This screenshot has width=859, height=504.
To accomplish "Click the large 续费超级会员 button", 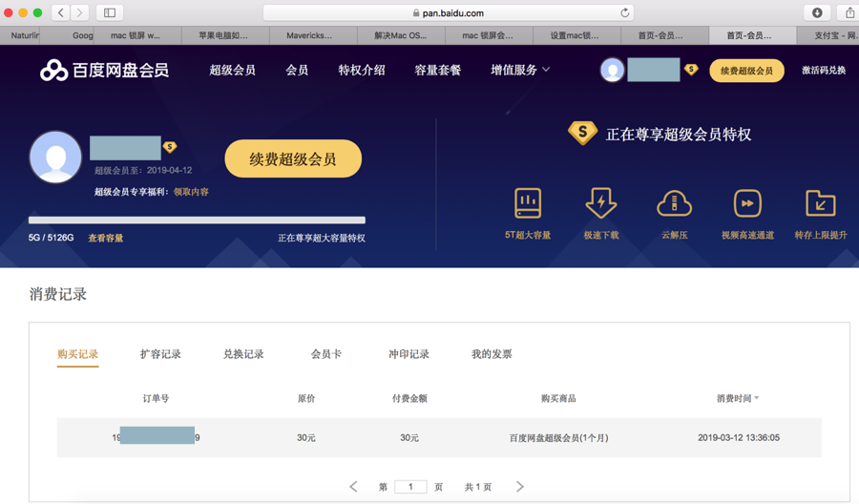I will (293, 158).
